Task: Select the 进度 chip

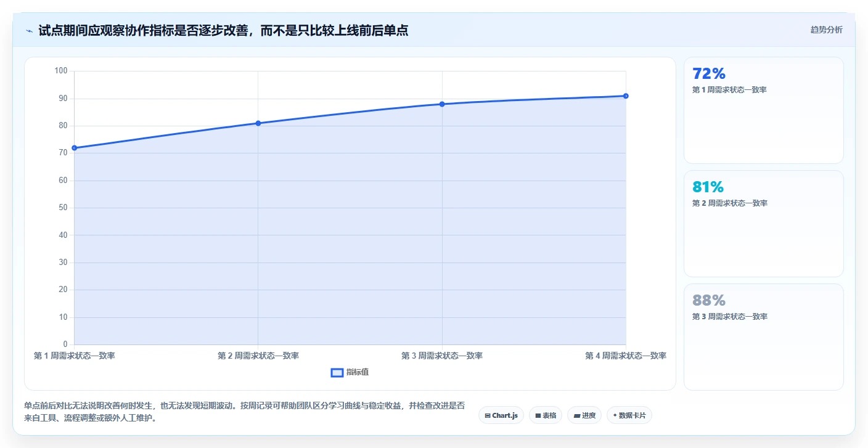Action: tap(584, 415)
